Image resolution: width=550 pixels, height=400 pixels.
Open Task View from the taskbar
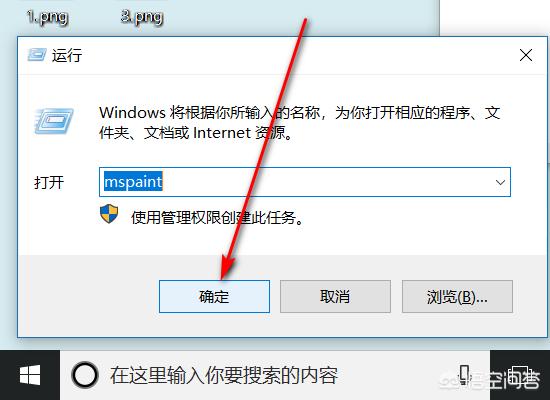[519, 375]
